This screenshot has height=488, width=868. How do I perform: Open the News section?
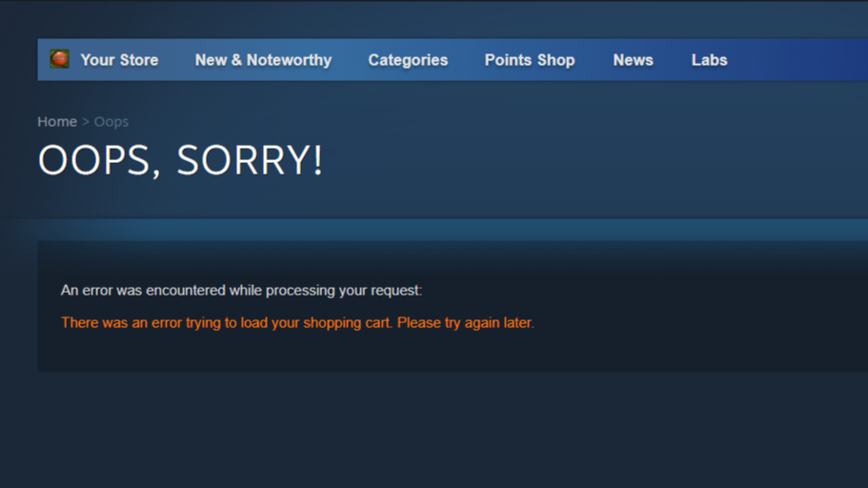coord(633,60)
